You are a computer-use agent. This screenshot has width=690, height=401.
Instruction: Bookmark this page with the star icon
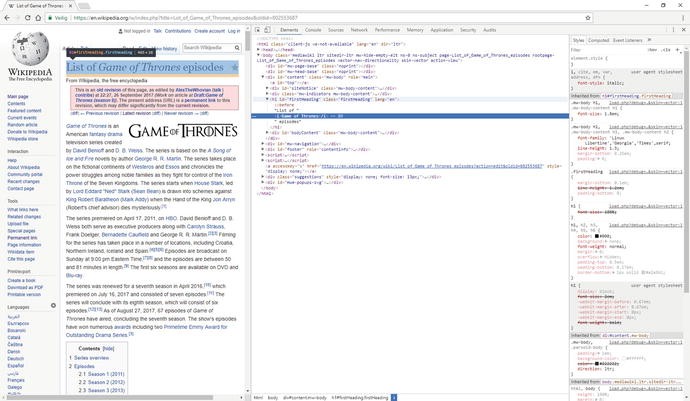587,18
